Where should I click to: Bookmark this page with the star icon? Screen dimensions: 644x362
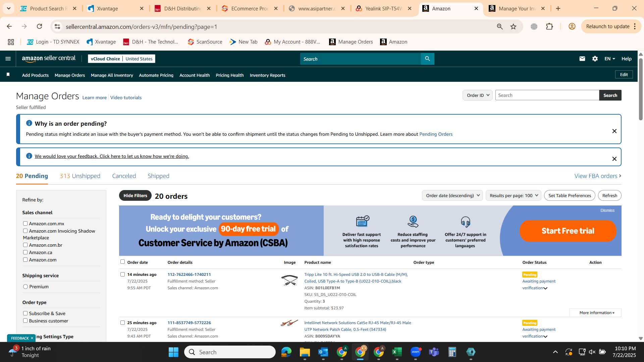(513, 26)
